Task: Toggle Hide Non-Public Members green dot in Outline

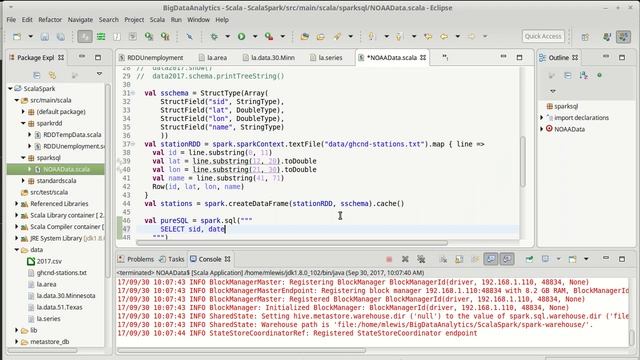Action: point(600,75)
